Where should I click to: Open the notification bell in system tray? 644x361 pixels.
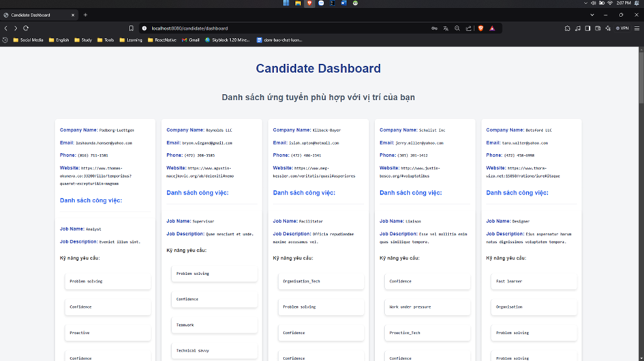click(x=637, y=3)
